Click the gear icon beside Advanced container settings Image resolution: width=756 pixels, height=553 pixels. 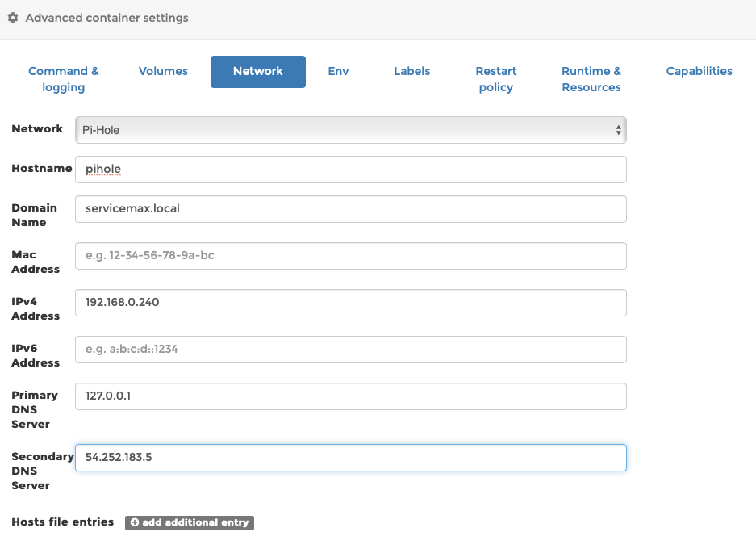pos(13,18)
